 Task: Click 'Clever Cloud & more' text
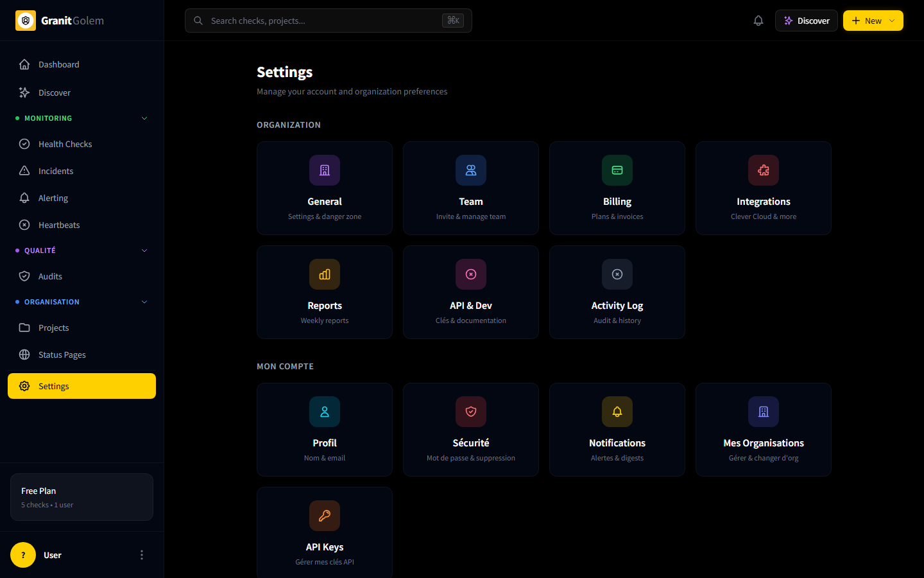[x=764, y=216]
